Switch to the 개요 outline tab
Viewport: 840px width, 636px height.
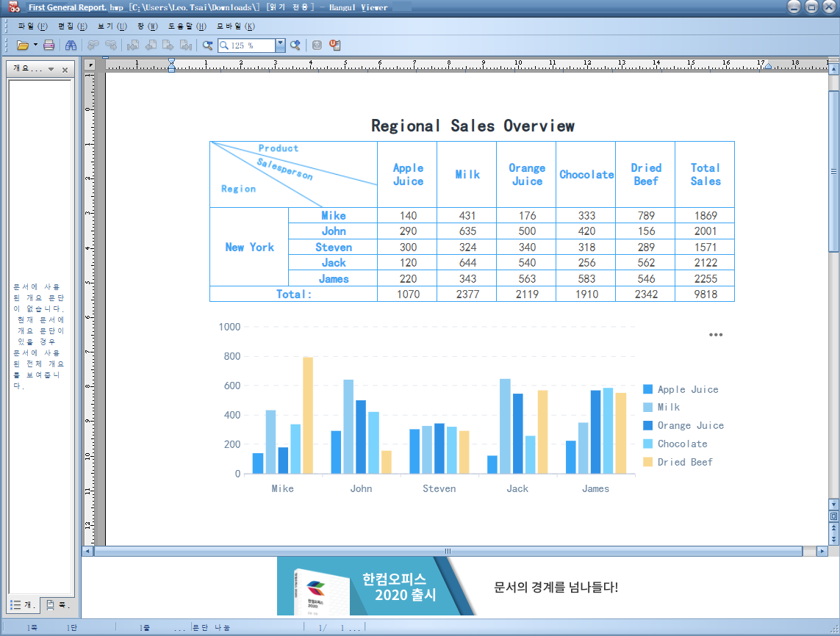[23, 605]
